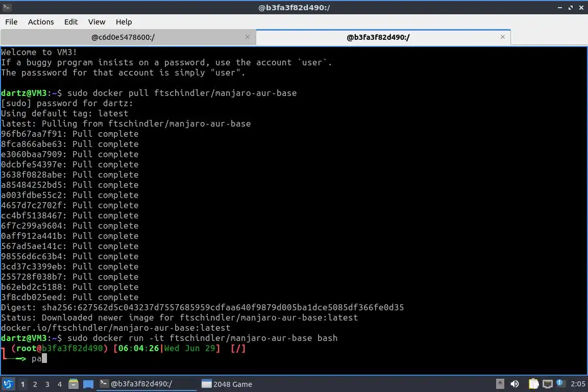Click the [/] directory in the prompt
The width and height of the screenshot is (588, 392).
238,348
